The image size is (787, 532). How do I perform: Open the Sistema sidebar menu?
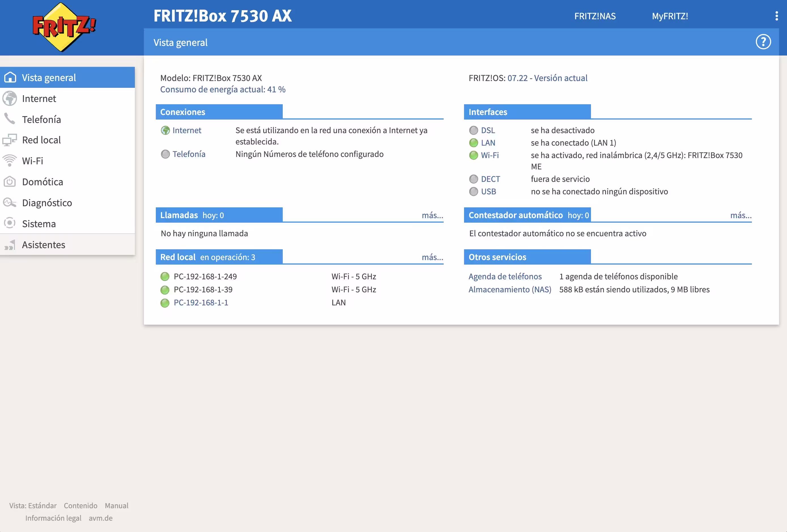(67, 224)
